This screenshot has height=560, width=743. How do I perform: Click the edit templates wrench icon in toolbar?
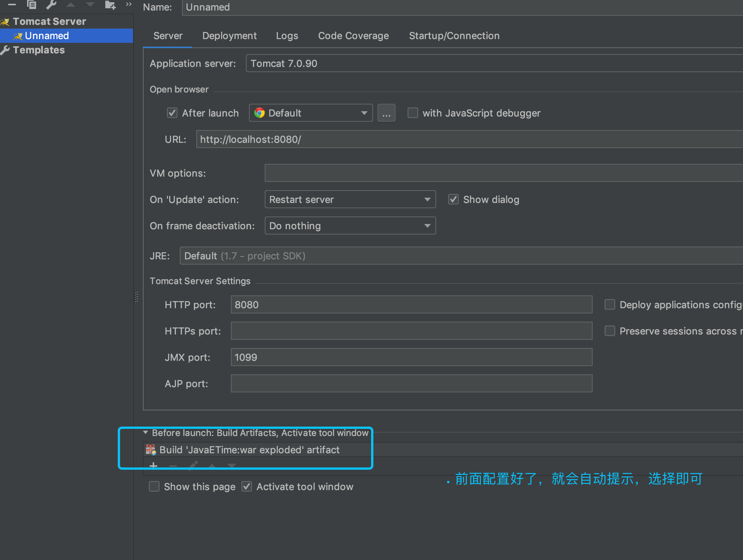point(51,5)
